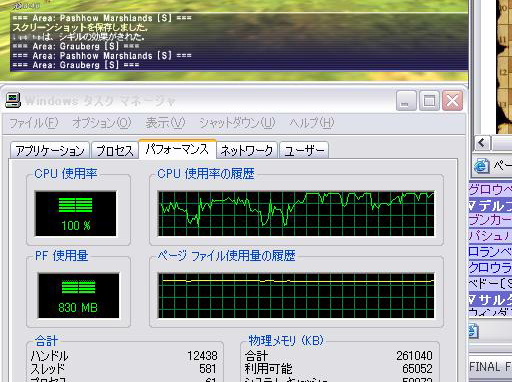Click the ページ ファイル使用量の履歴 graph
512x382 pixels.
(296, 295)
